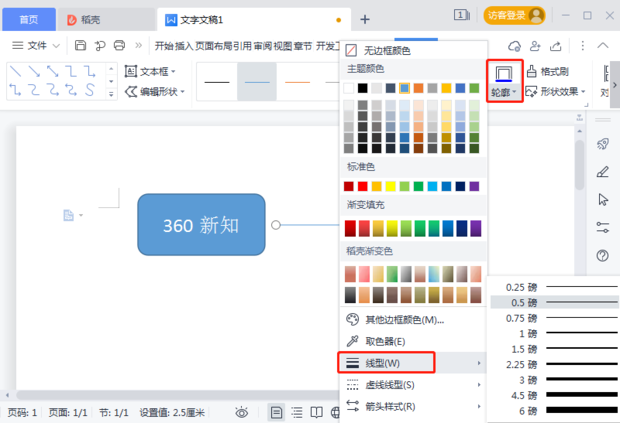Click the print icon in the toolbar

click(x=119, y=45)
